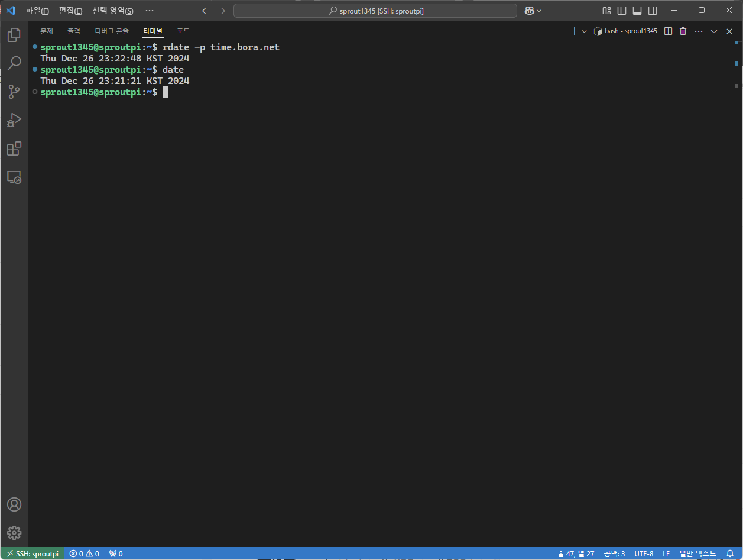
Task: Go forward with the right arrow
Action: click(221, 11)
